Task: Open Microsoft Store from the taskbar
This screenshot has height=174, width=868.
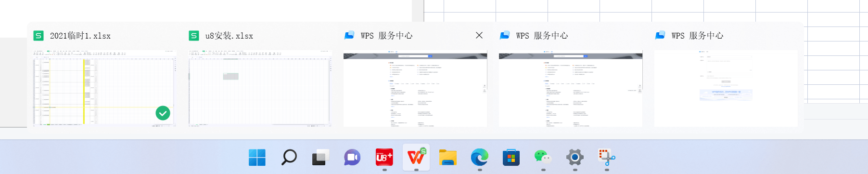Action: click(511, 157)
